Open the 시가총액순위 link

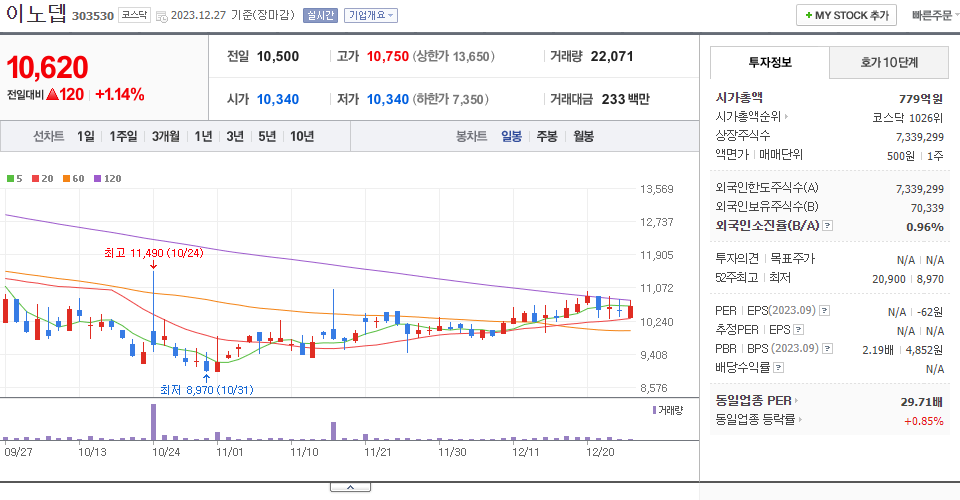(x=752, y=116)
